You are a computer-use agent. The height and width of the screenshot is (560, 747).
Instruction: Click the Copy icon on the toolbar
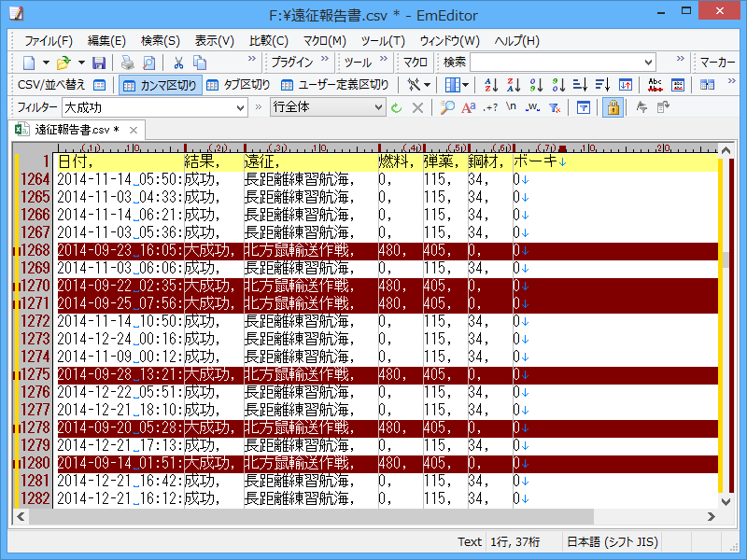pyautogui.click(x=199, y=62)
